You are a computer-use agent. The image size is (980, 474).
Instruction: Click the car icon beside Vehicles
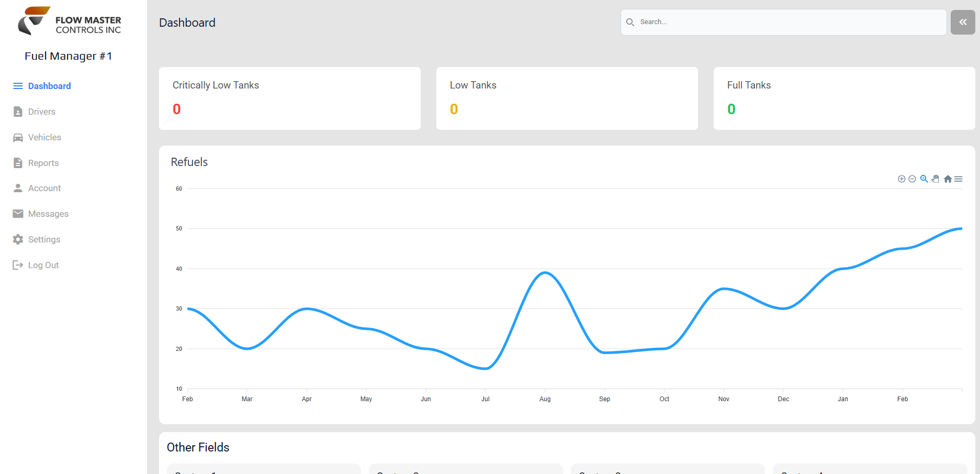(x=18, y=137)
